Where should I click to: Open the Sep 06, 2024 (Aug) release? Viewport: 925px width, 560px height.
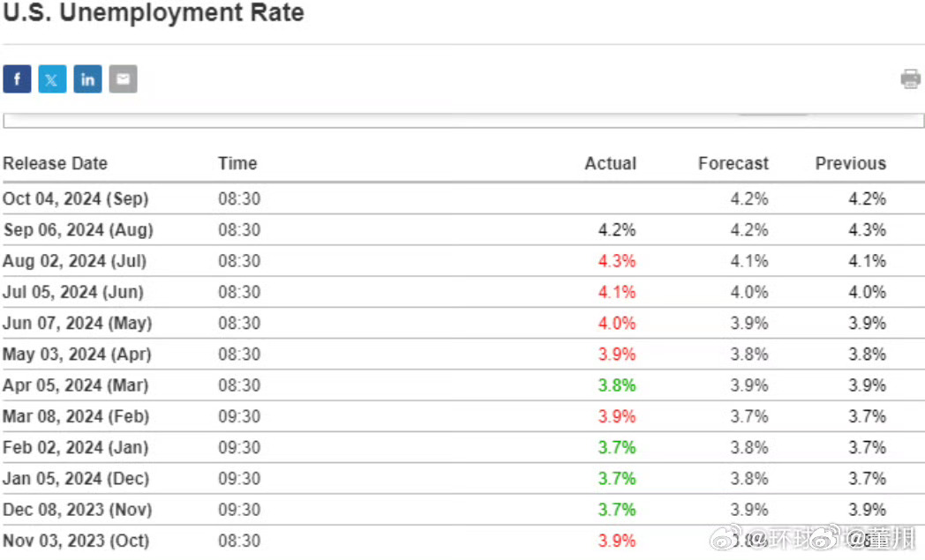(78, 230)
